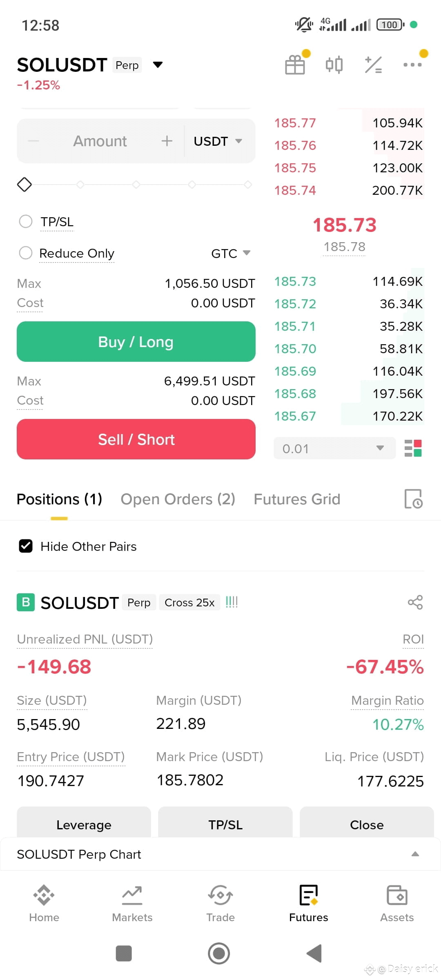Tap the Buy / Long button
441x980 pixels.
[x=136, y=342]
